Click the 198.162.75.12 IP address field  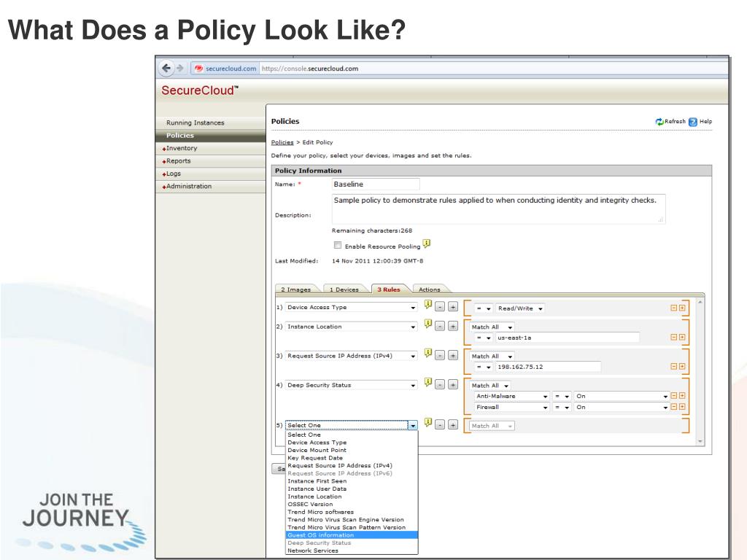[548, 367]
